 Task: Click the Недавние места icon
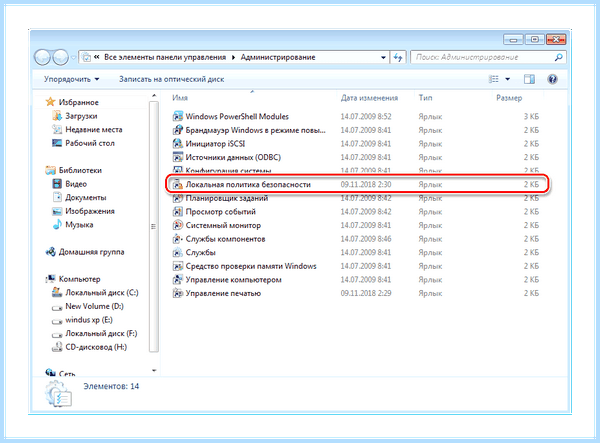[x=57, y=129]
